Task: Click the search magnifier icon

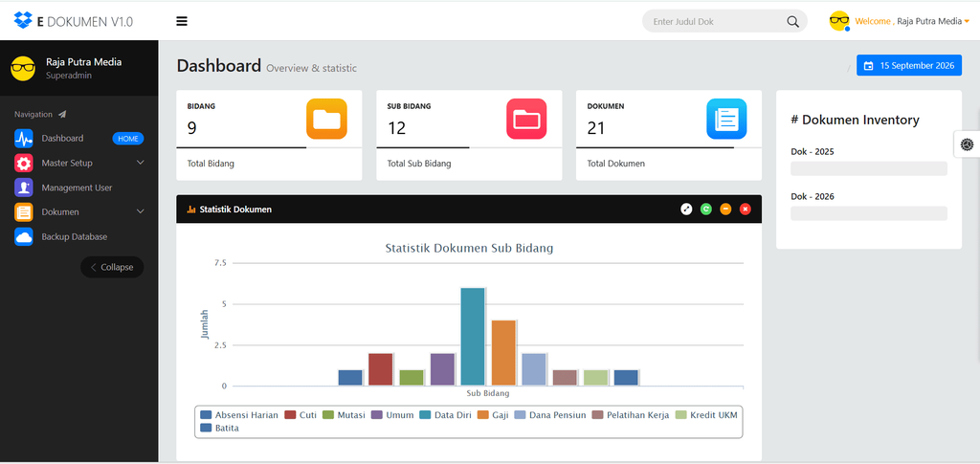Action: tap(792, 21)
